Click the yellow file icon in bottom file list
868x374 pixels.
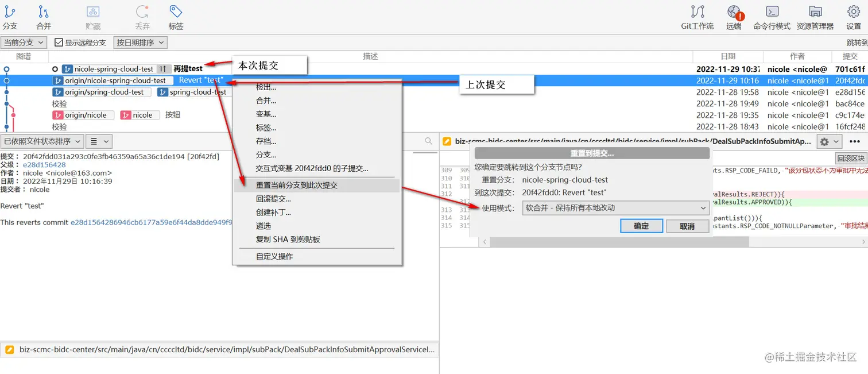coord(9,349)
